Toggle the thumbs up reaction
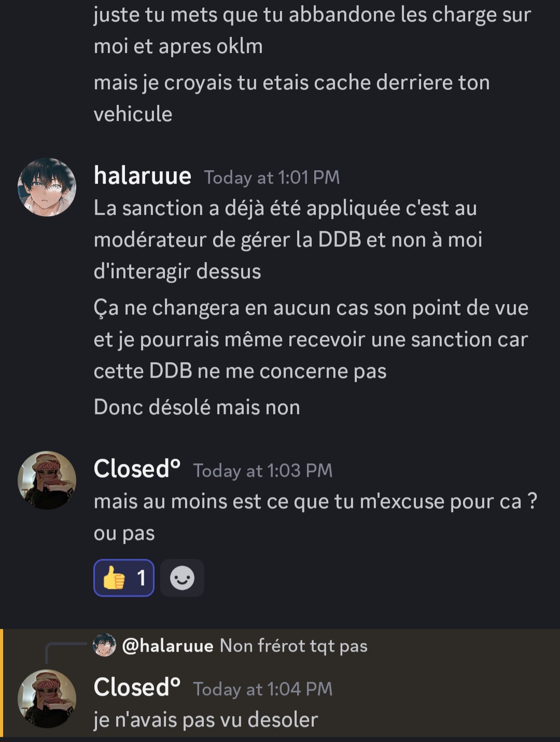This screenshot has width=560, height=742. [x=124, y=578]
